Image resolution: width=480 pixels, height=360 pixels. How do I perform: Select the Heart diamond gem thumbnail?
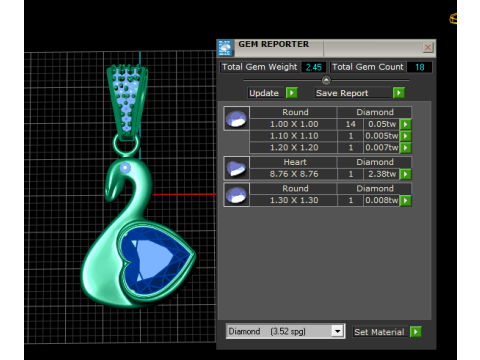pyautogui.click(x=236, y=168)
